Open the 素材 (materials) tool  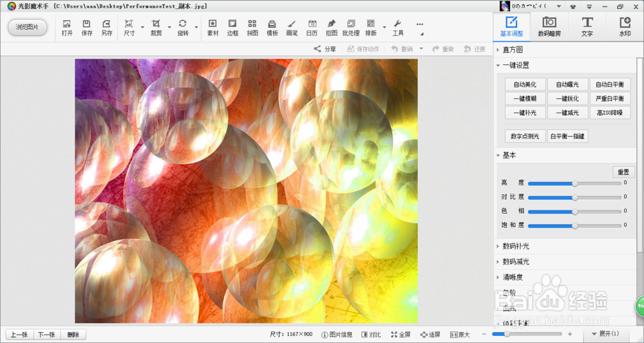coord(213,28)
